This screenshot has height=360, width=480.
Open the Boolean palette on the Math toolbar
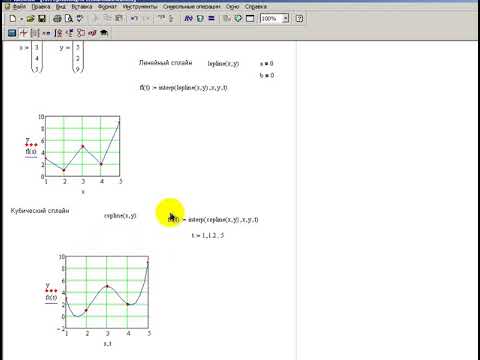click(x=69, y=33)
